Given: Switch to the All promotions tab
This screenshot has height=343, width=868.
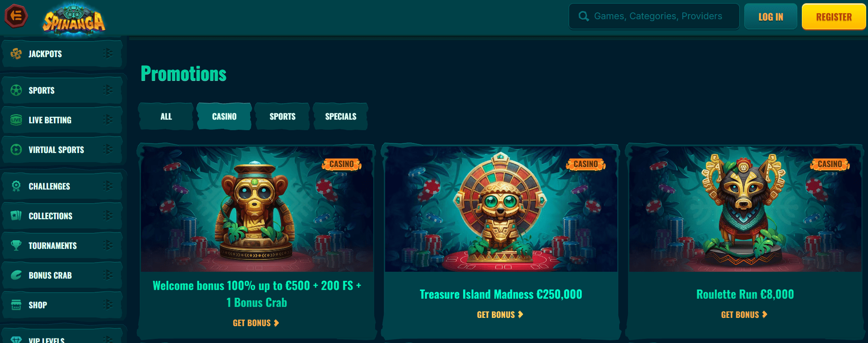Looking at the screenshot, I should click(166, 116).
